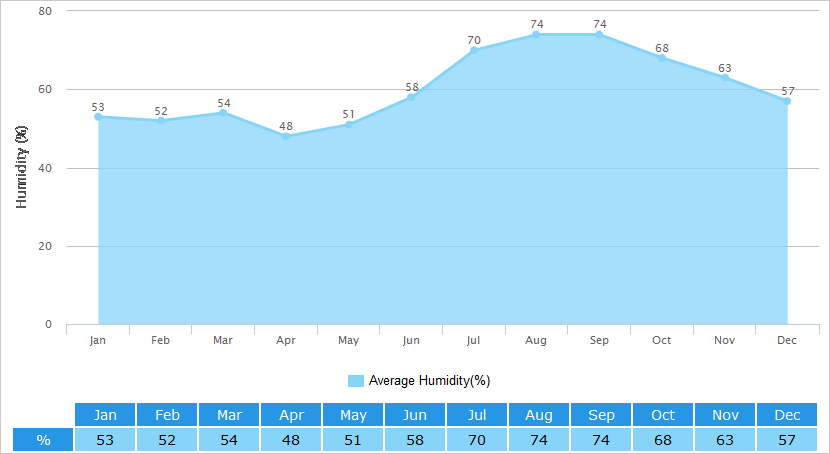The height and width of the screenshot is (454, 830).
Task: Click the 40 tick label on y-axis
Action: (x=45, y=168)
